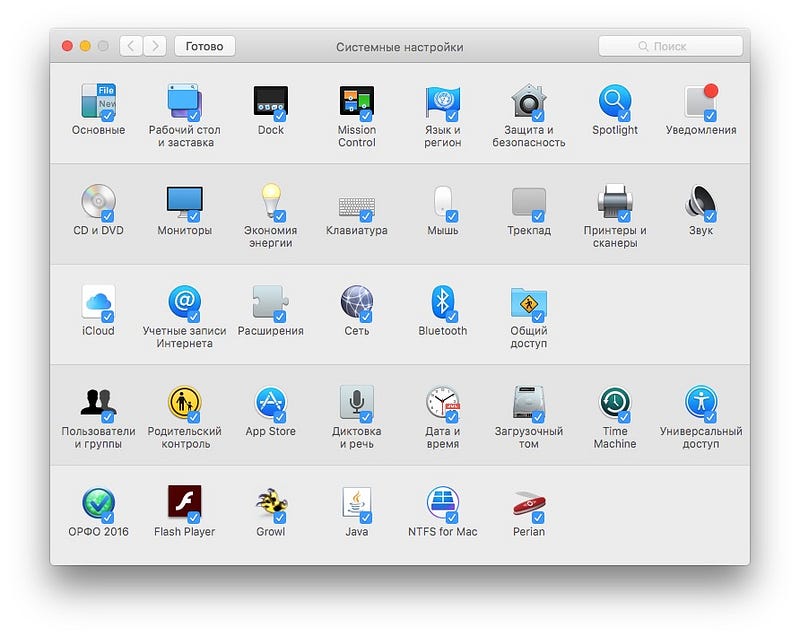The height and width of the screenshot is (637, 800).
Task: Open the Уведомления icon
Action: [701, 101]
